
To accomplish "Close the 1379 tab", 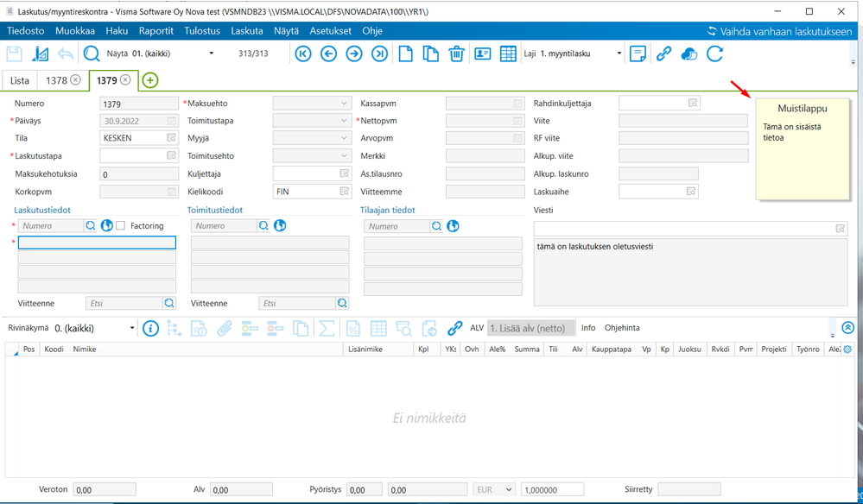I will (x=125, y=80).
